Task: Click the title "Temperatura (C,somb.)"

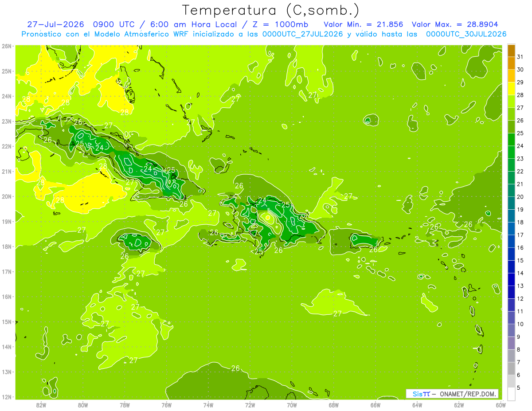Action: pyautogui.click(x=271, y=10)
